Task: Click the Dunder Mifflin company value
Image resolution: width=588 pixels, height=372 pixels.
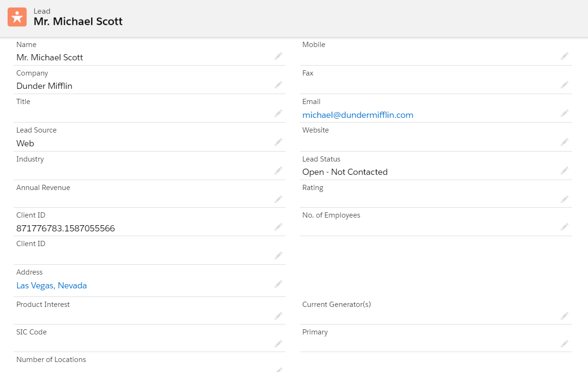Action: coord(44,86)
